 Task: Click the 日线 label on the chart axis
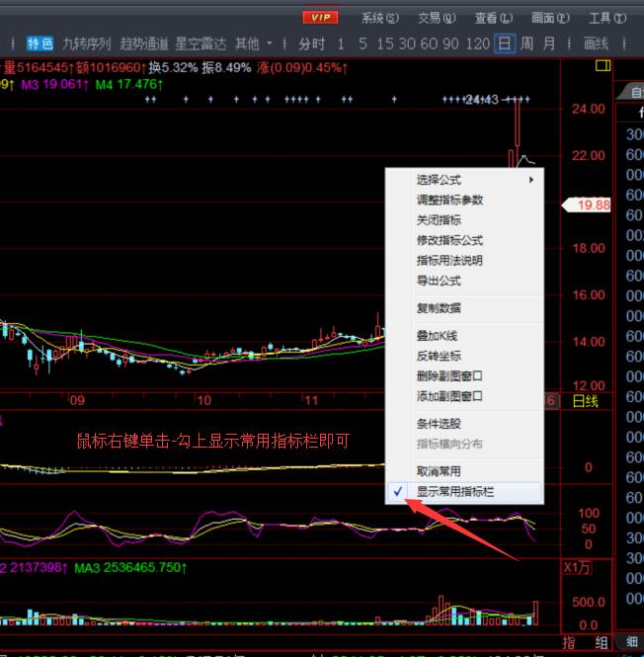click(x=586, y=401)
